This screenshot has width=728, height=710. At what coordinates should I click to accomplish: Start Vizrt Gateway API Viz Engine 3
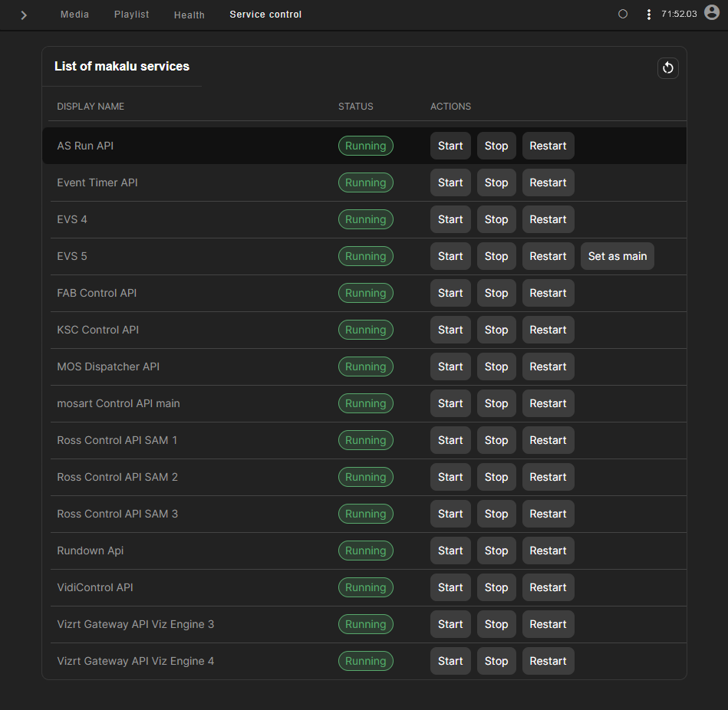(x=450, y=624)
